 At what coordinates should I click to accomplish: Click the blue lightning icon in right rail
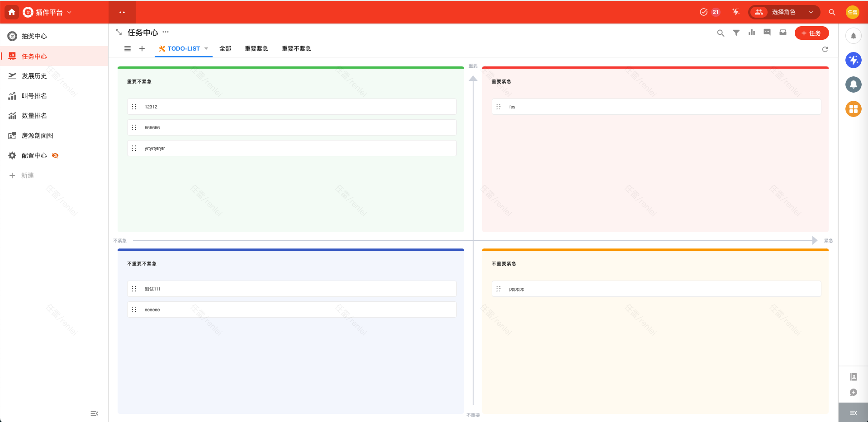pyautogui.click(x=853, y=60)
